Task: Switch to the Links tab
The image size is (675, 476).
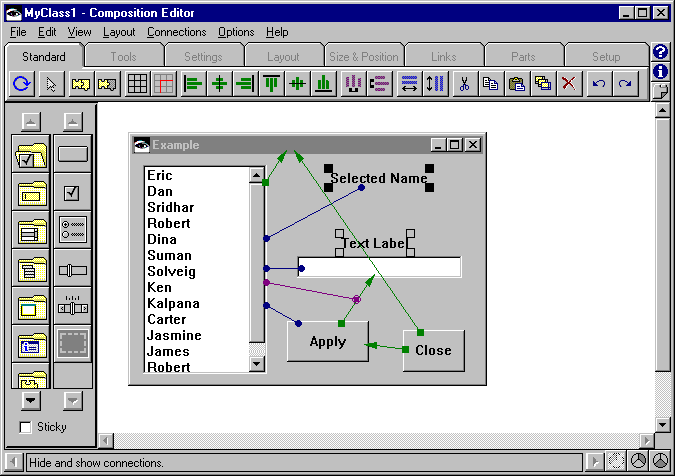Action: point(443,57)
